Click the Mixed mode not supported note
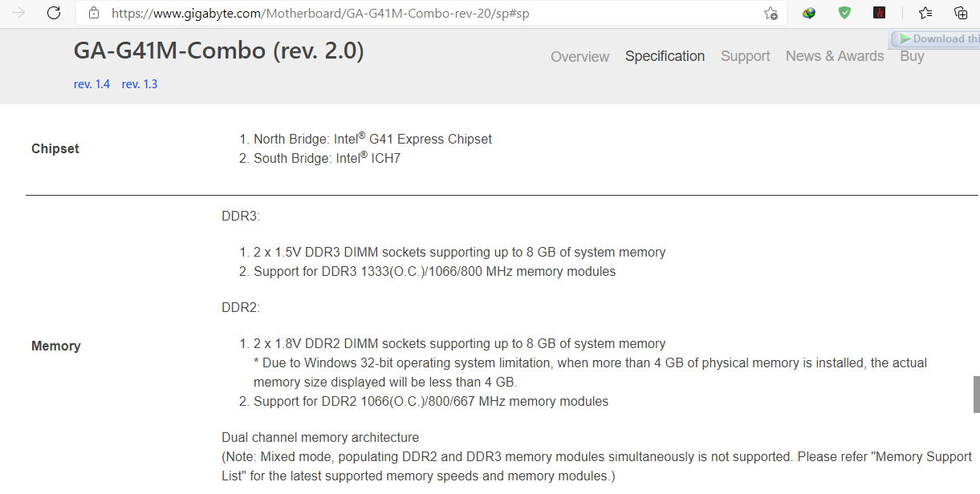 596,466
